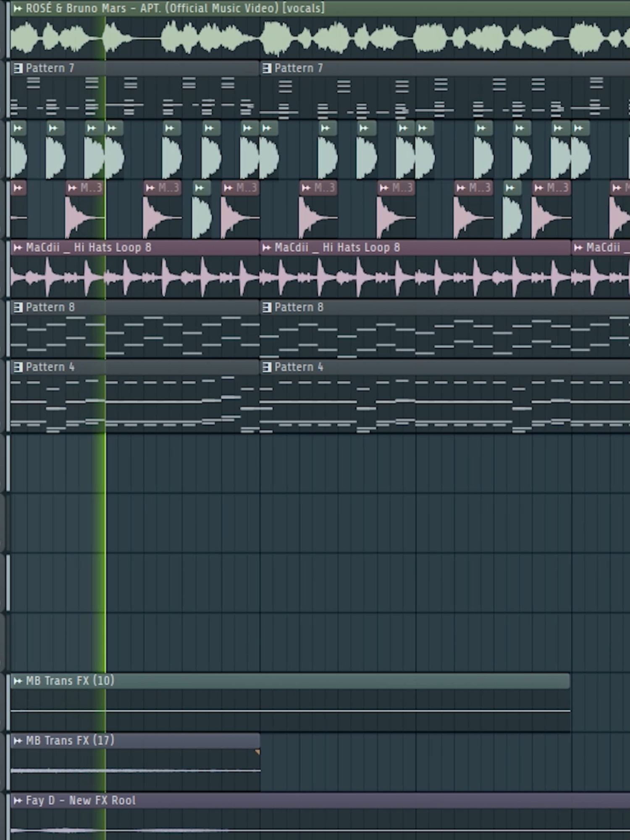The height and width of the screenshot is (840, 630).
Task: Select the MB Trans FX (10) clip title
Action: pos(70,681)
